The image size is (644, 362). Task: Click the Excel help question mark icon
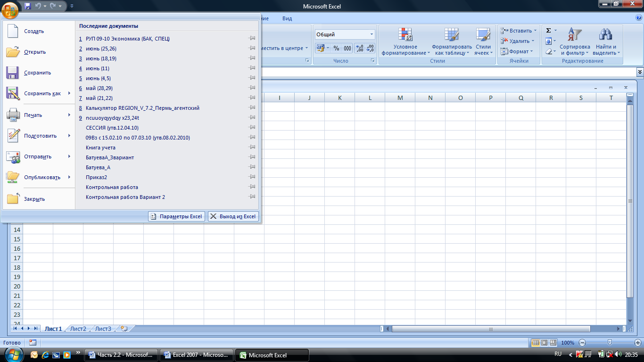click(x=639, y=18)
